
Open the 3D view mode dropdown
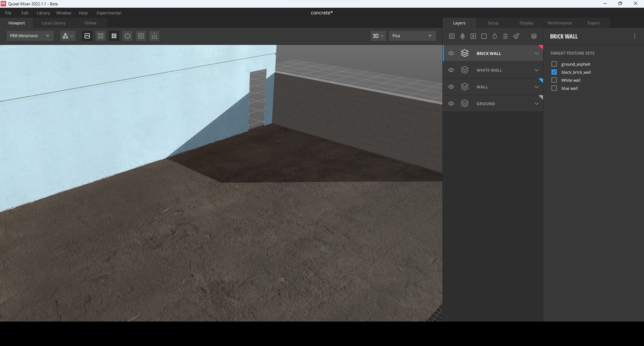(x=378, y=36)
